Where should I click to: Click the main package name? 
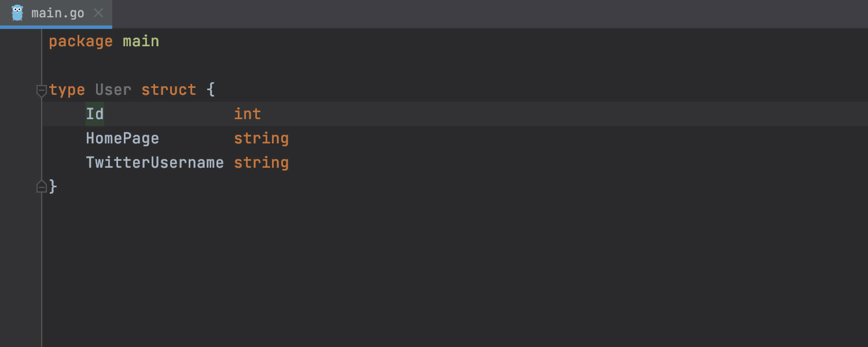click(x=141, y=42)
